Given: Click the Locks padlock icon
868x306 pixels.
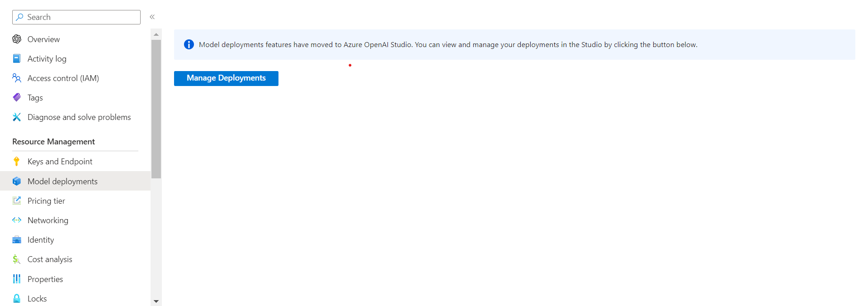Looking at the screenshot, I should click(x=17, y=298).
